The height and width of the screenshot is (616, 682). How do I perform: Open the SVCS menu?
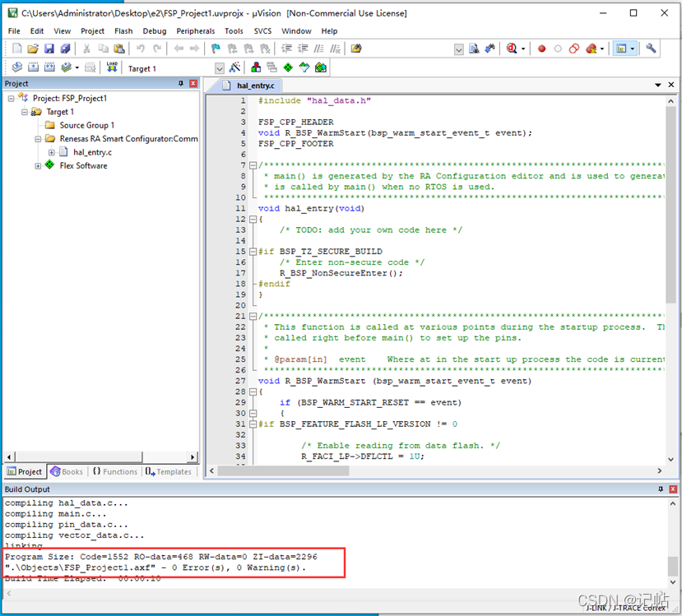[262, 31]
